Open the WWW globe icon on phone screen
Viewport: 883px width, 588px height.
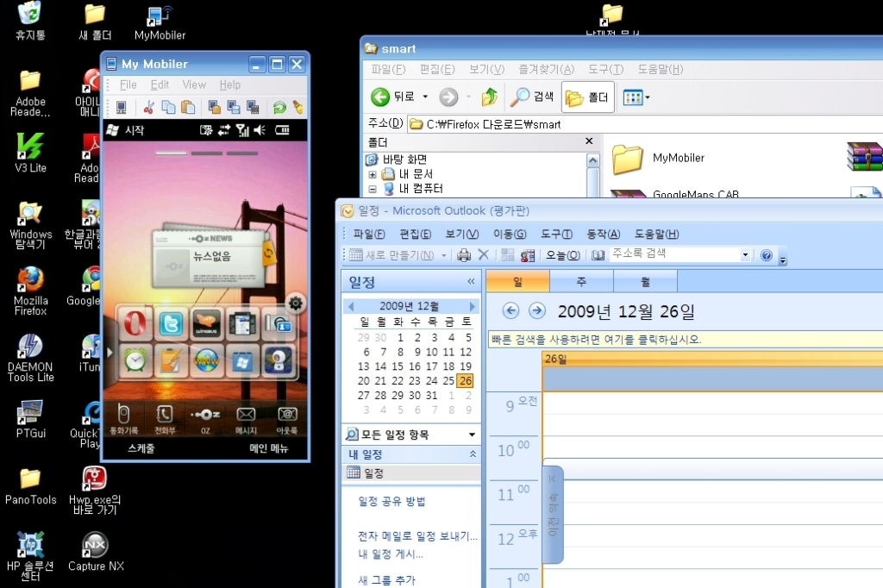pyautogui.click(x=207, y=360)
